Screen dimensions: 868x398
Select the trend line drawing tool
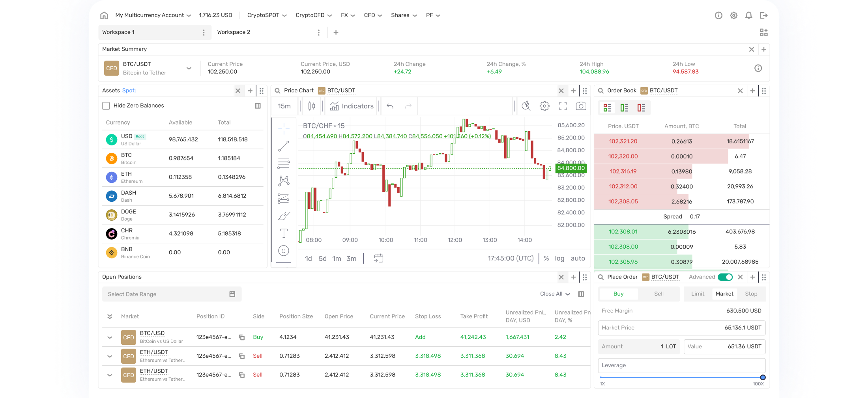(283, 146)
